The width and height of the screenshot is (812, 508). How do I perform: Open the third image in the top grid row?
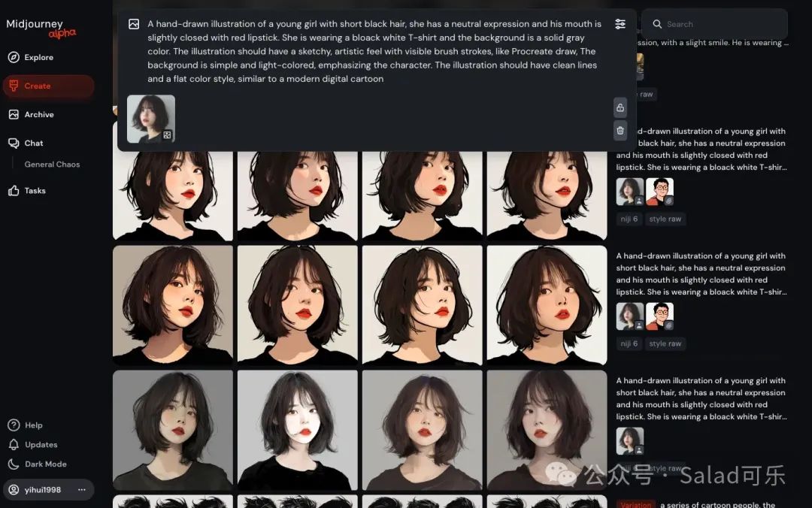422,195
